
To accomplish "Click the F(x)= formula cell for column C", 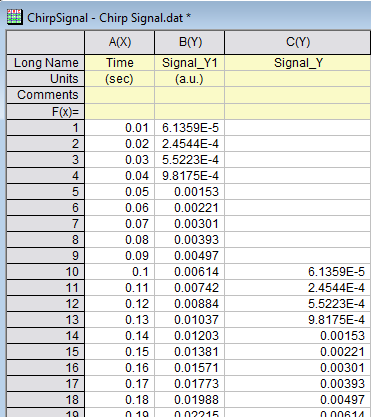I will click(x=298, y=111).
